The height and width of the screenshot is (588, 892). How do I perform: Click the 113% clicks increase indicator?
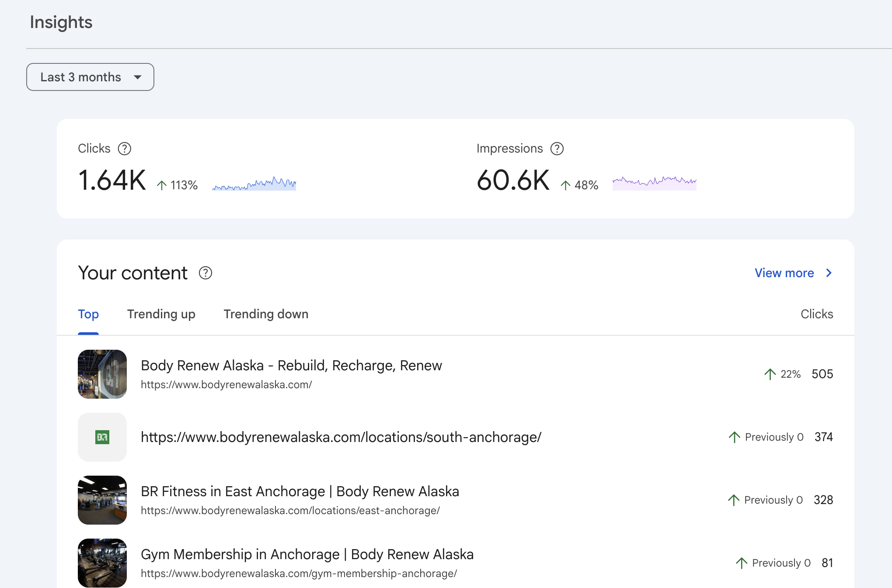point(177,185)
